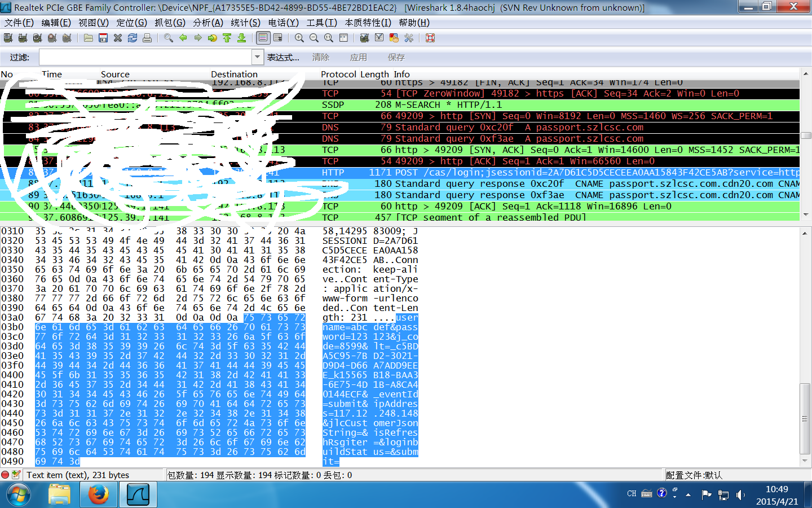Open expert info red circle status icon
Viewport: 812px width, 508px height.
tap(5, 475)
